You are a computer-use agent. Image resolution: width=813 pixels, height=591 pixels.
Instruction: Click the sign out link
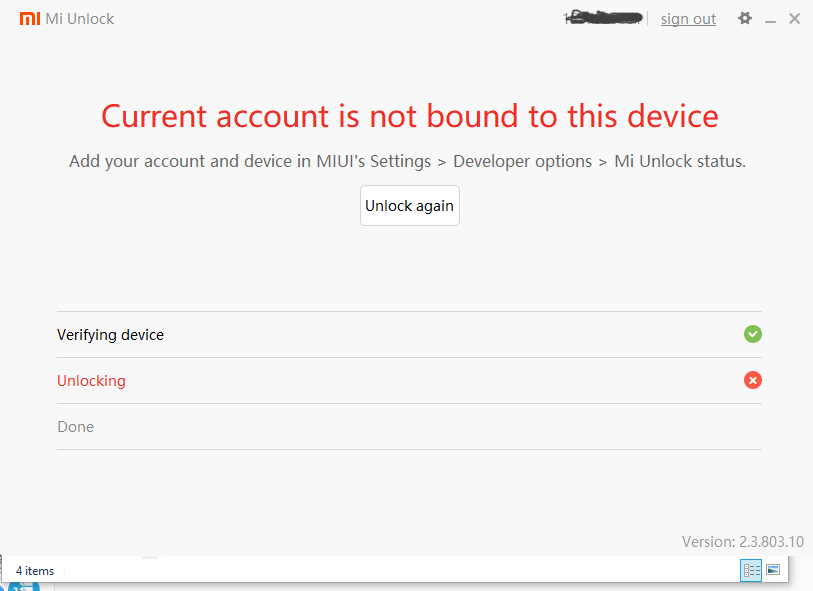pos(688,19)
